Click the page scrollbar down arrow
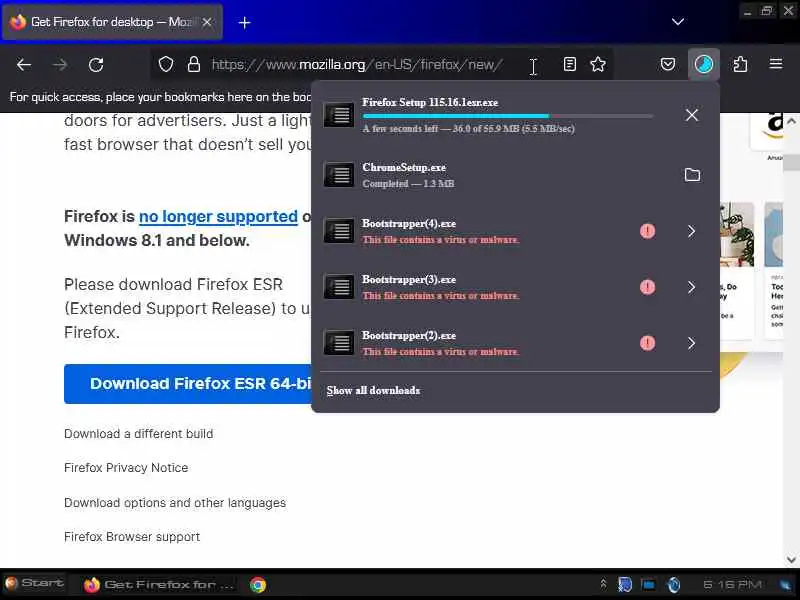 (791, 560)
